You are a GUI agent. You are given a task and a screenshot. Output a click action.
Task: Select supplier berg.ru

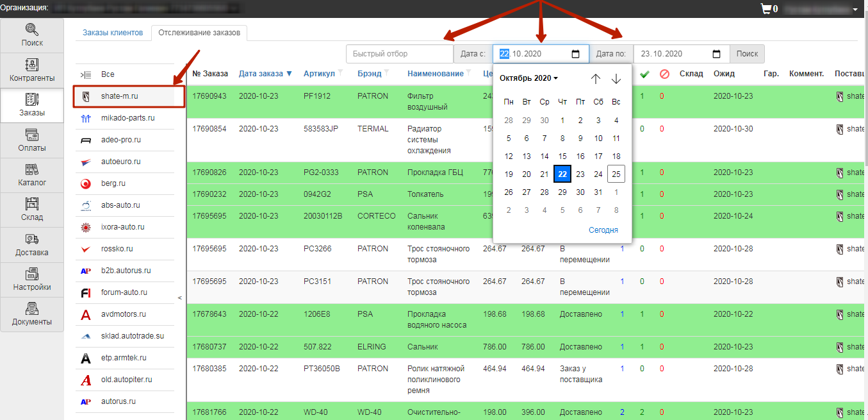coord(125,183)
